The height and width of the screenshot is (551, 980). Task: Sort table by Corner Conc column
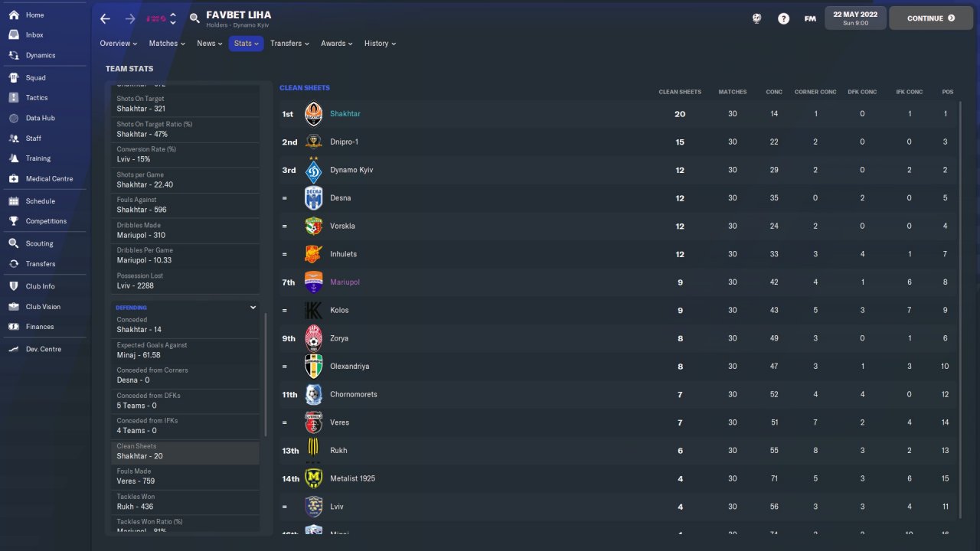tap(815, 92)
